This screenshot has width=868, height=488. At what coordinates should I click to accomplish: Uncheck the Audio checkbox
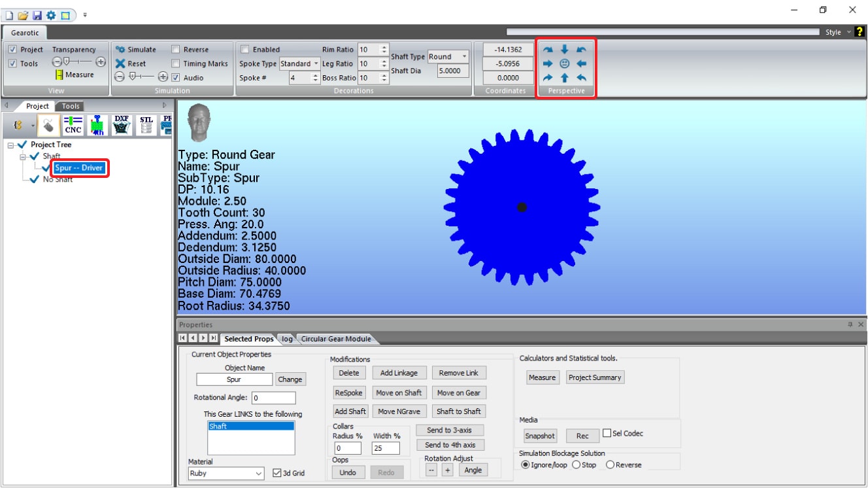pos(175,78)
